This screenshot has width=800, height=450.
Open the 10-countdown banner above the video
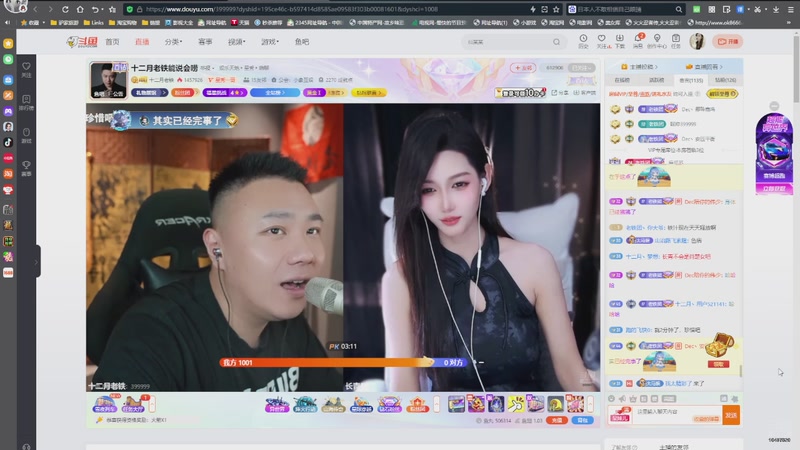520,93
